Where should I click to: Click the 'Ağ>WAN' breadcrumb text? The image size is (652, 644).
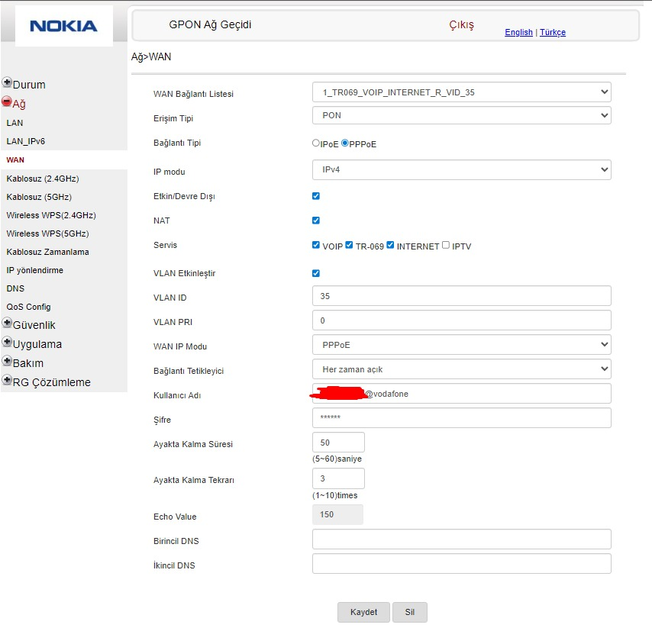(151, 57)
